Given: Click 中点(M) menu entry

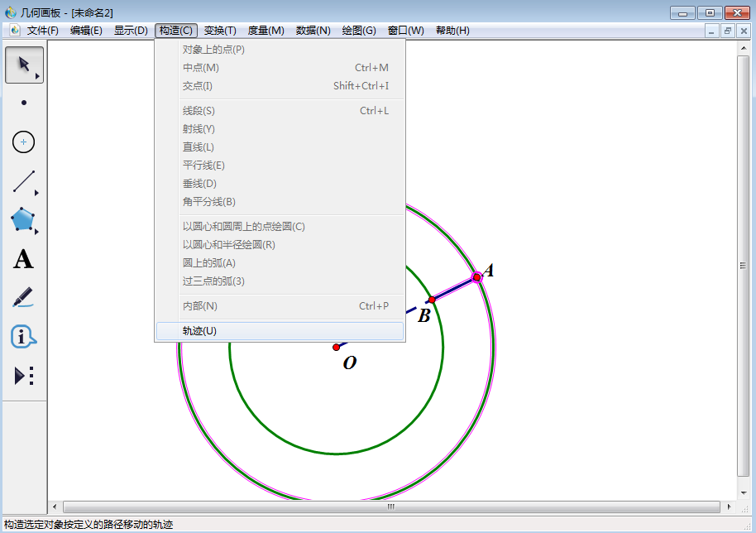Looking at the screenshot, I should pyautogui.click(x=280, y=68).
